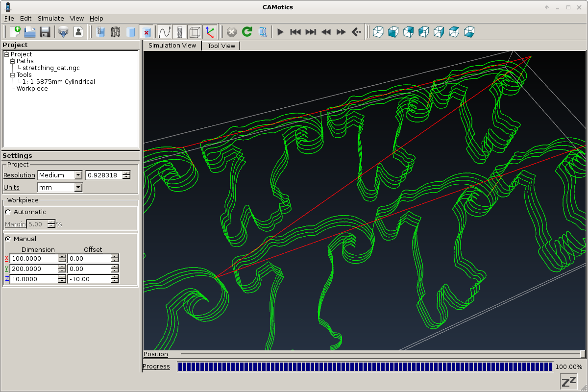588x392 pixels.
Task: Click the reload simulation icon
Action: (246, 32)
